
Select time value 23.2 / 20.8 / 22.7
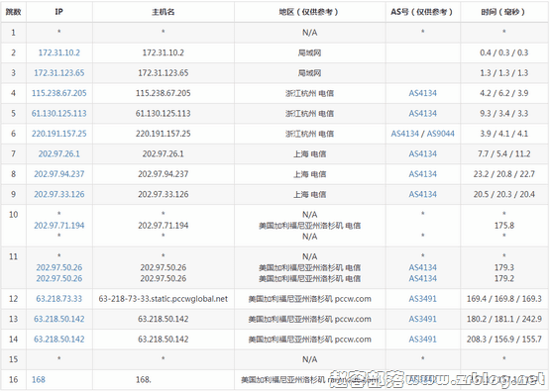(x=504, y=174)
